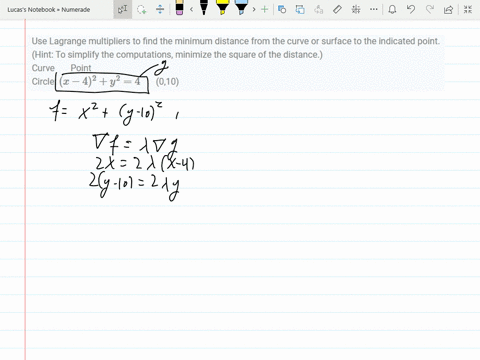
Task: Click the hint text about minimizing the square
Action: click(x=177, y=54)
